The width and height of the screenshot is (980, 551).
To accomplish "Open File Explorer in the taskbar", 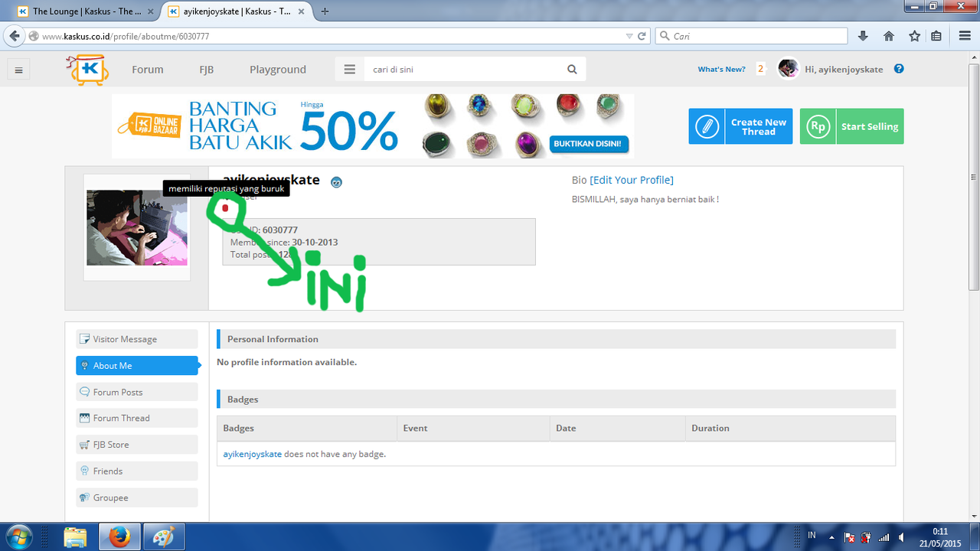I will click(75, 537).
